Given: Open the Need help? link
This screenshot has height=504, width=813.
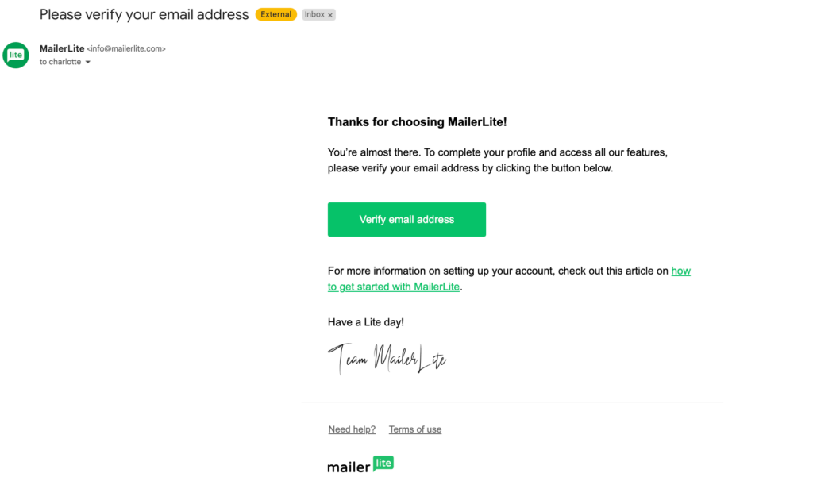Looking at the screenshot, I should pos(352,429).
